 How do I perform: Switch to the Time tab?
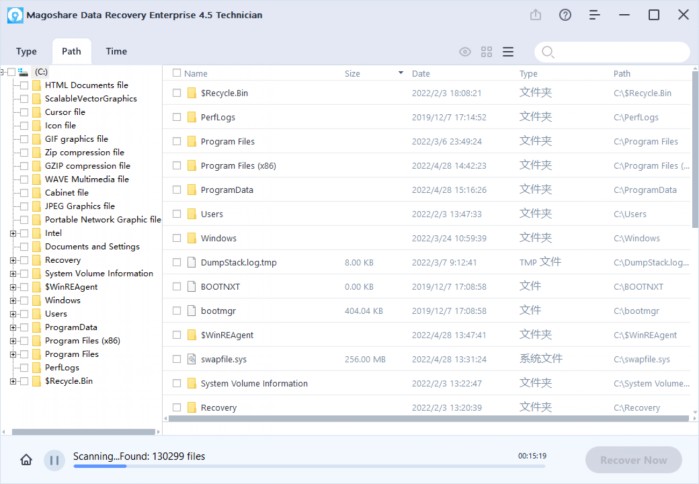[x=116, y=51]
